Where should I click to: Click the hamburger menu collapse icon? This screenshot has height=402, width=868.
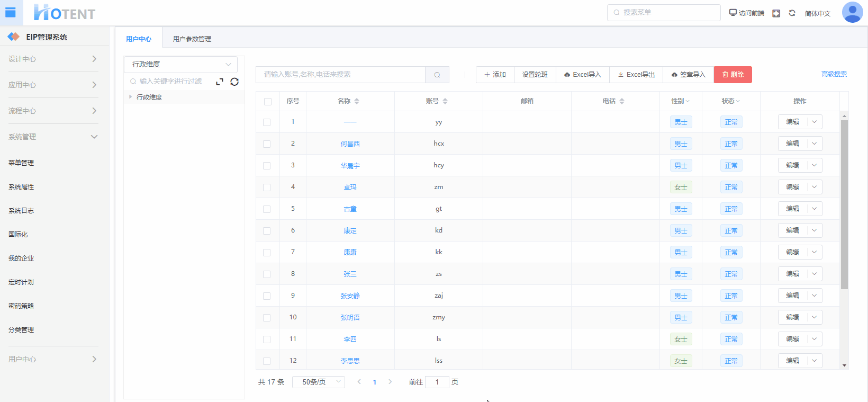[x=11, y=13]
